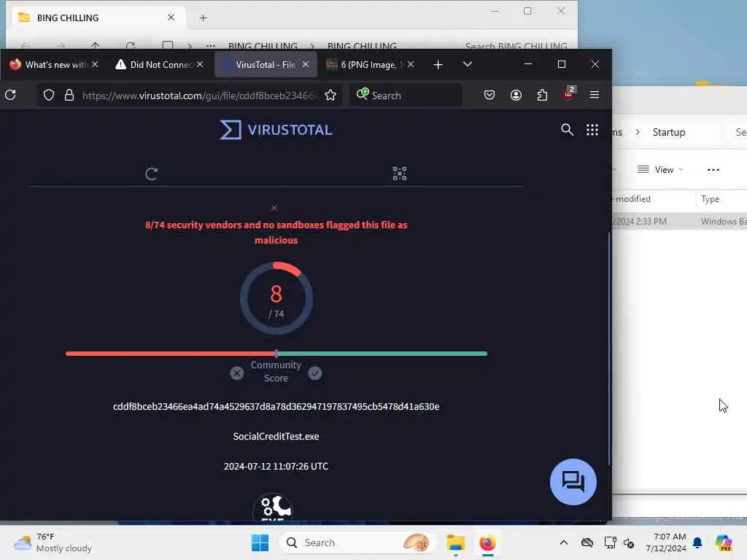Open the Windows Start button
Image resolution: width=747 pixels, height=560 pixels.
[x=260, y=542]
